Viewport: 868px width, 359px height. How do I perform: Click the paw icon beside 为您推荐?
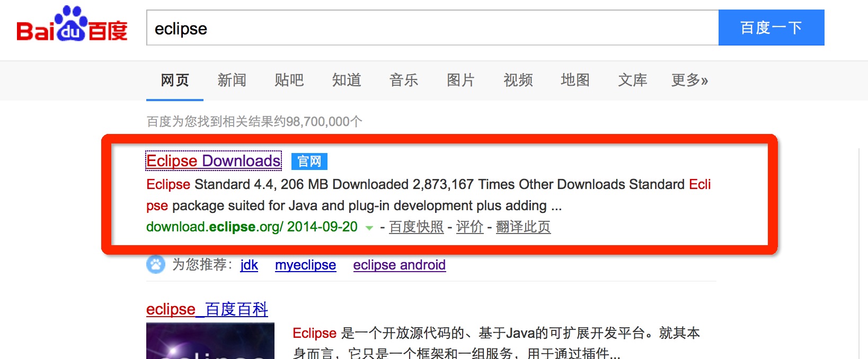tap(156, 264)
